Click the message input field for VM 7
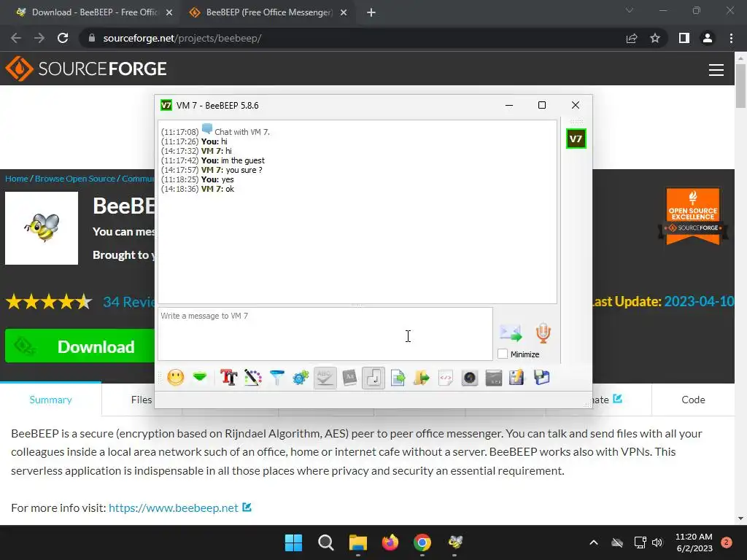The width and height of the screenshot is (747, 560). coord(325,334)
